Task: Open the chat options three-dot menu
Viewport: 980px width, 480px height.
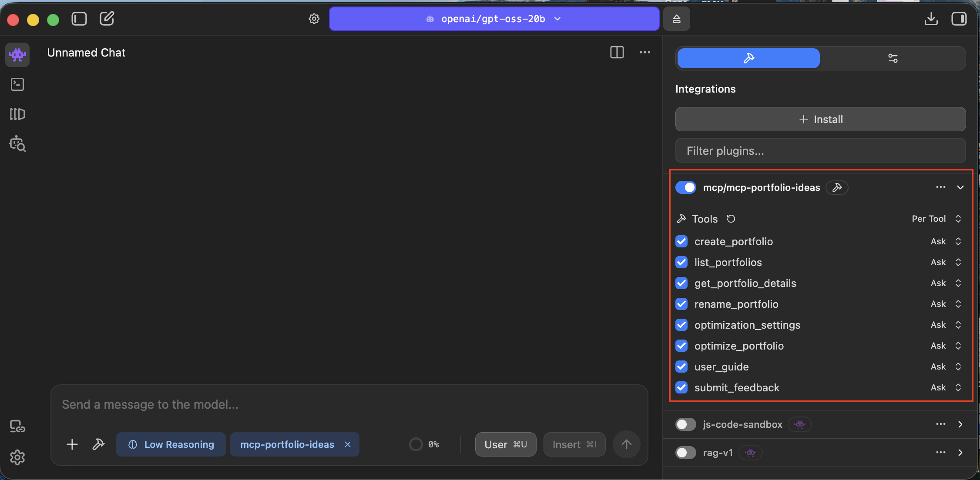Action: (645, 53)
